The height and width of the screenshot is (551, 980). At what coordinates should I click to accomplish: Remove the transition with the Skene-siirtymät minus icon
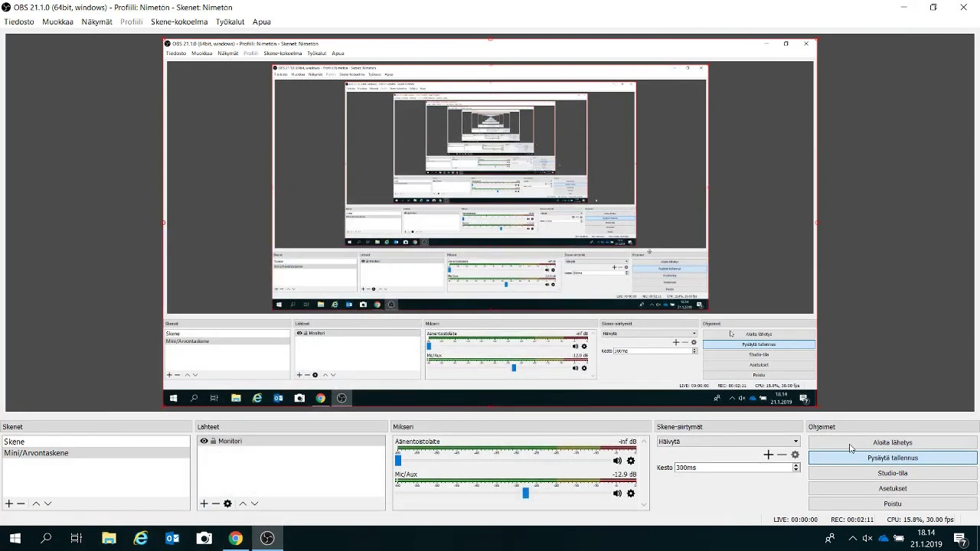point(782,455)
